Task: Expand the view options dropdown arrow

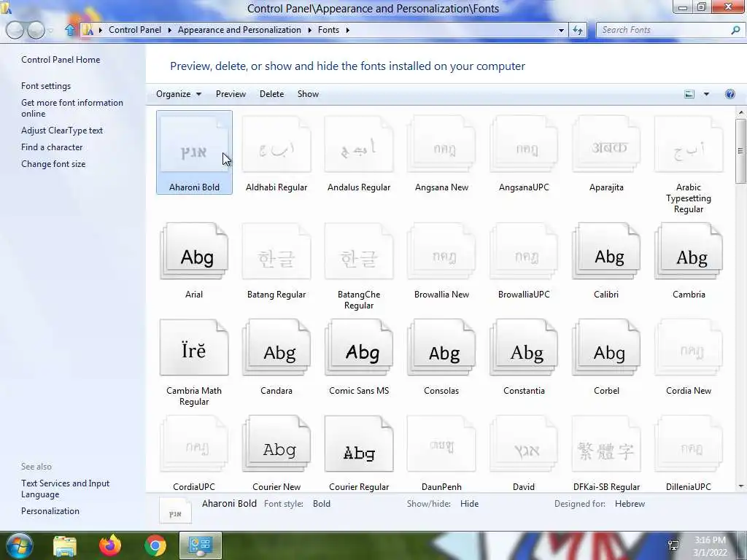Action: tap(706, 94)
